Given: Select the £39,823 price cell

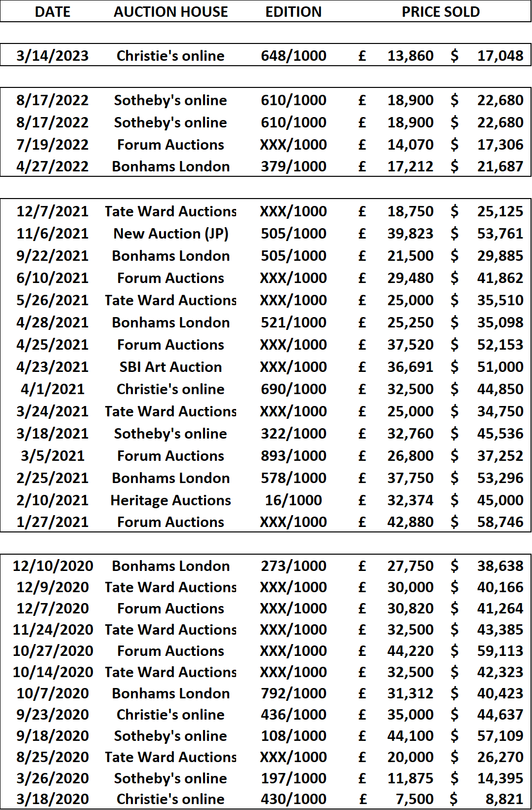Looking at the screenshot, I should pos(396,234).
